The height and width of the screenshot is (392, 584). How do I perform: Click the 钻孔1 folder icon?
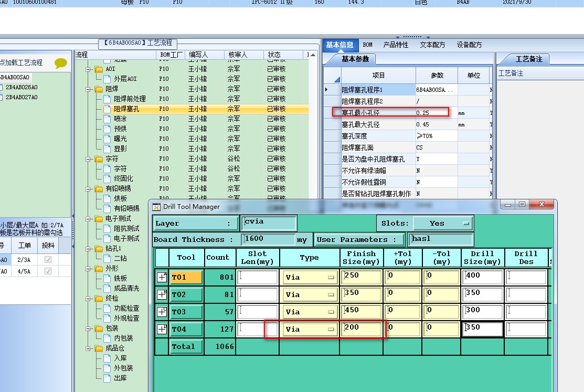tap(99, 249)
